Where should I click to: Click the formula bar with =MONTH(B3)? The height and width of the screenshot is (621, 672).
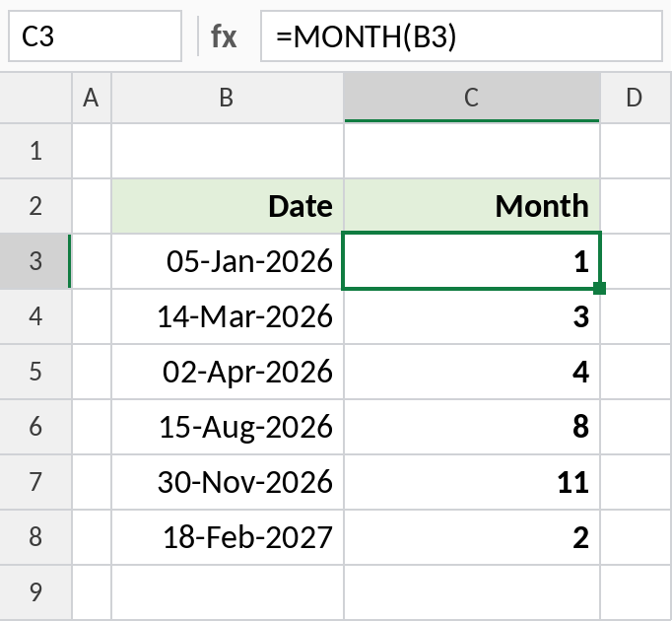click(x=461, y=36)
